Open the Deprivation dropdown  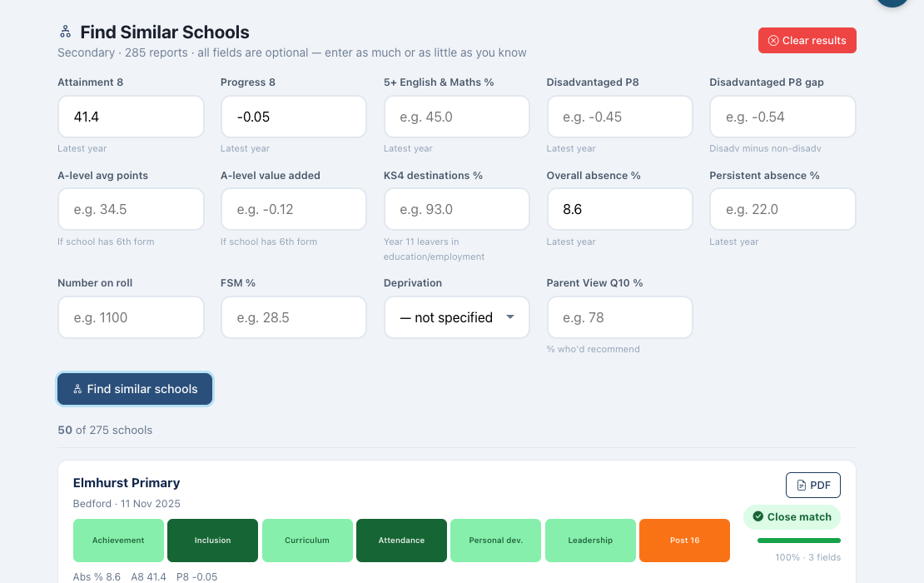457,317
